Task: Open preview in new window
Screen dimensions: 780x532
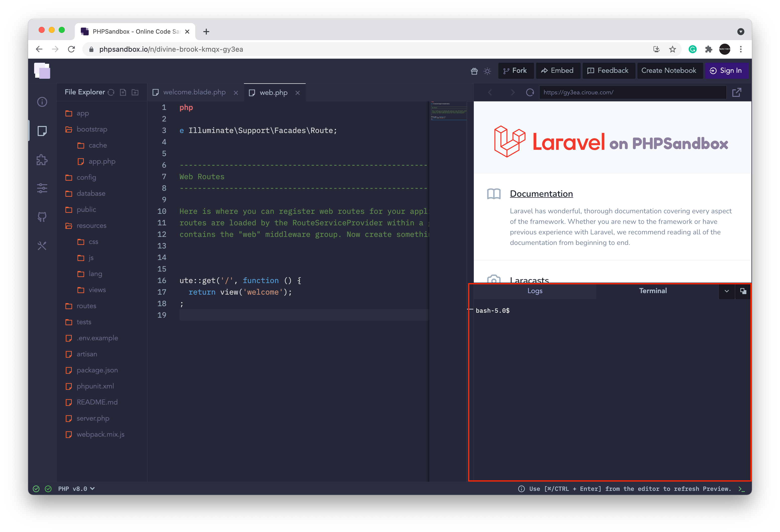Action: [736, 92]
